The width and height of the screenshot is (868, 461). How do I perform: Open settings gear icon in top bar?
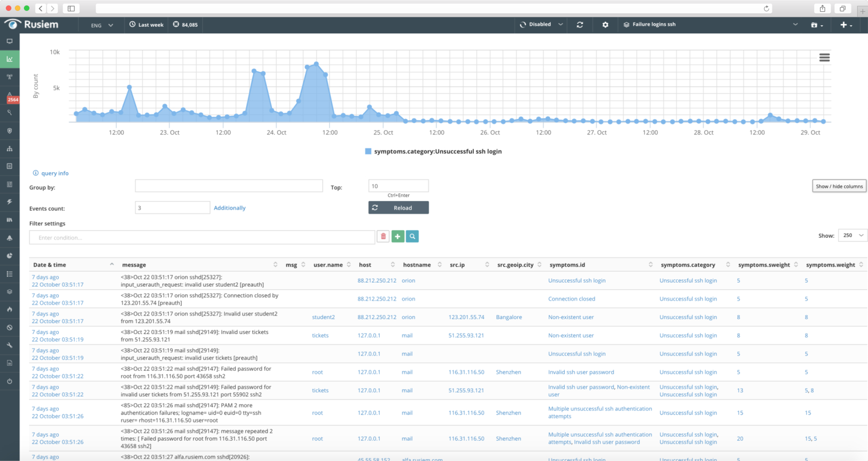606,24
